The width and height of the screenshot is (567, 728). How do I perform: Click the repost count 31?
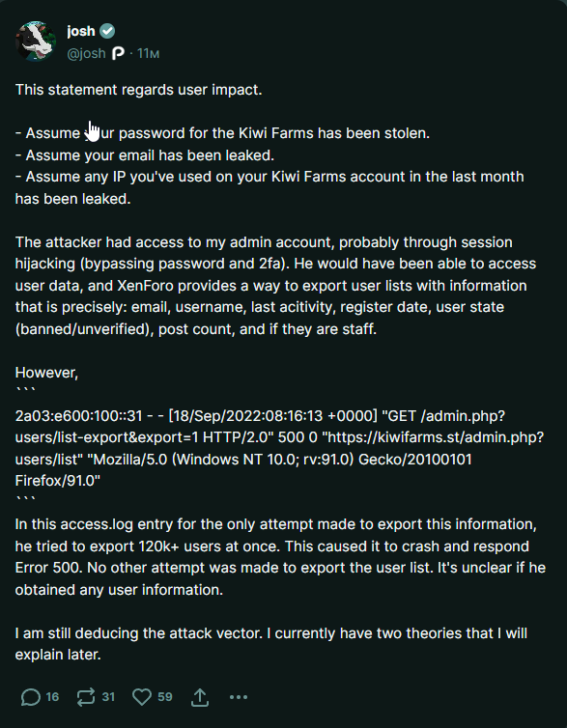tap(108, 697)
